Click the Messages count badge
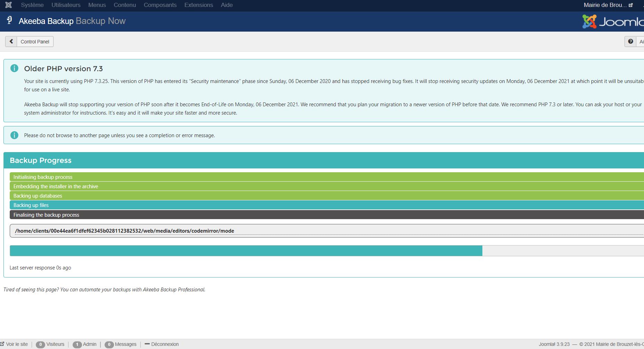The image size is (644, 349). (109, 344)
